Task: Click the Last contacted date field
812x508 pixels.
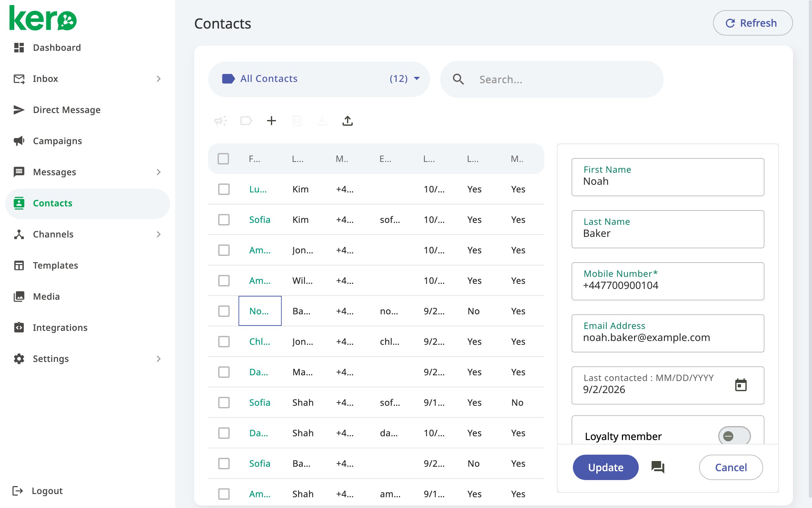Action: pos(668,385)
